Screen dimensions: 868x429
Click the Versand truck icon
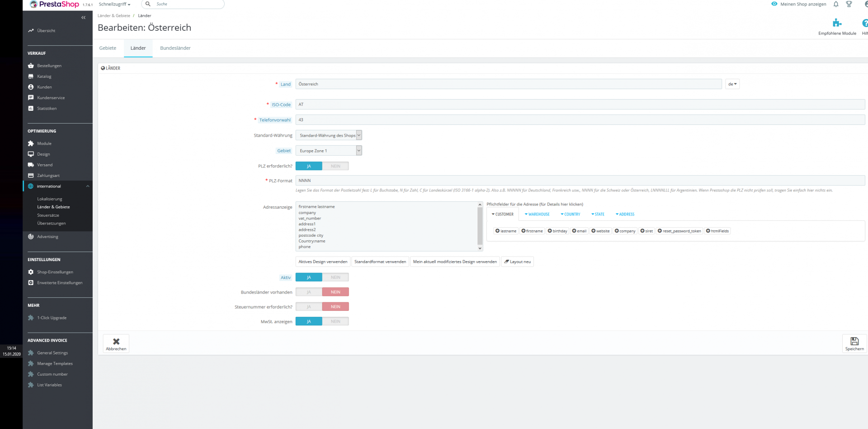point(31,165)
